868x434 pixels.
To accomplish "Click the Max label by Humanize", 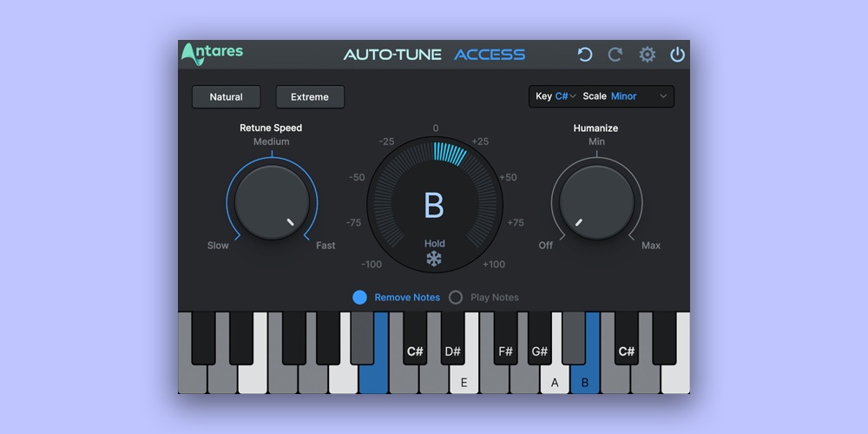I will 651,246.
